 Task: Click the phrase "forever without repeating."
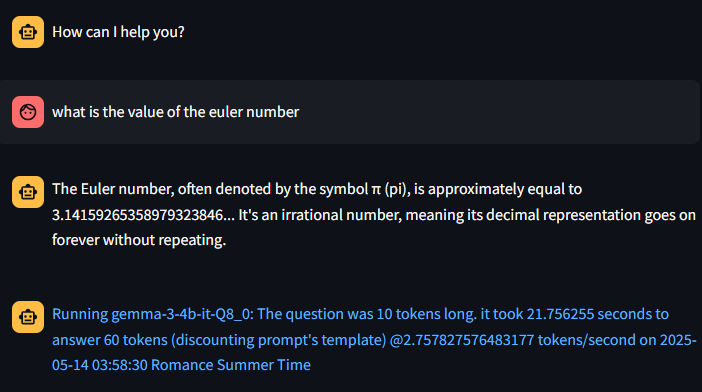[139, 240]
